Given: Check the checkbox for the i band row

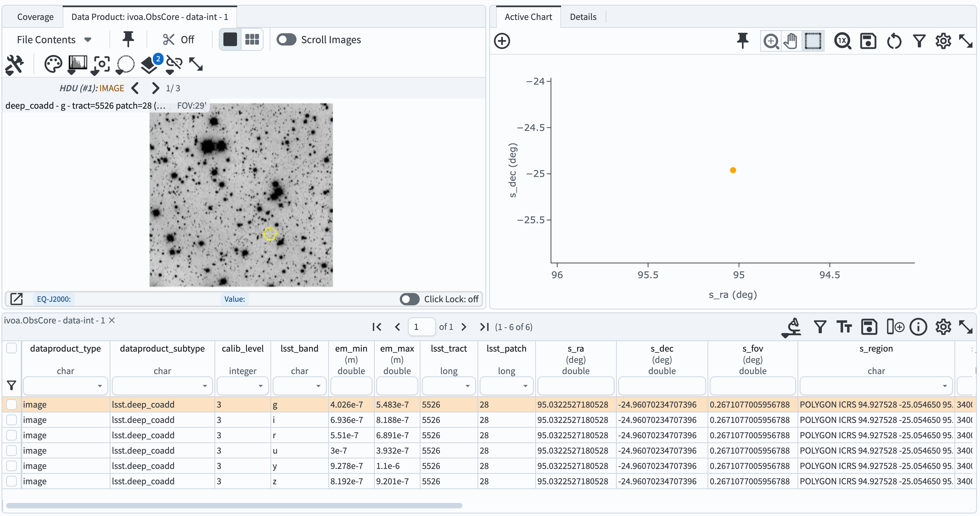Looking at the screenshot, I should 12,420.
